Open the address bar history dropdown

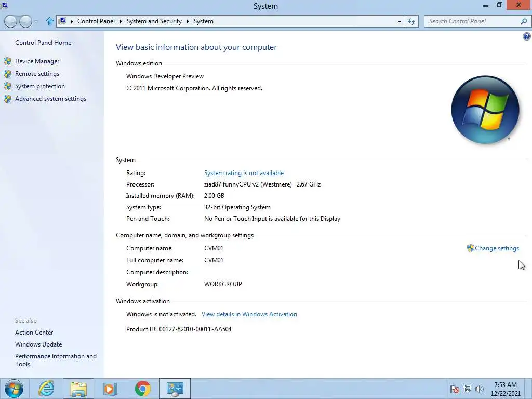point(400,21)
